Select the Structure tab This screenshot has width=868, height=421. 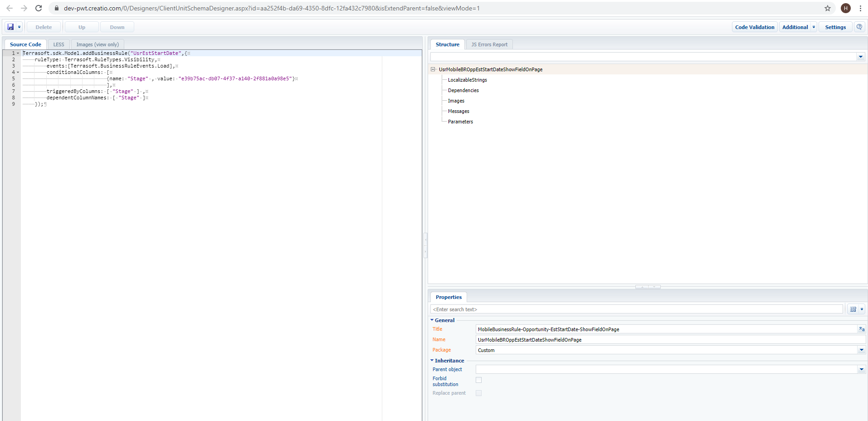tap(447, 44)
